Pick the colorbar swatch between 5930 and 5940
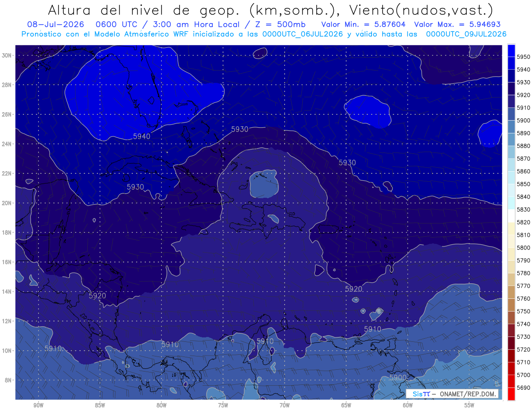This screenshot has width=532, height=411. [511, 75]
